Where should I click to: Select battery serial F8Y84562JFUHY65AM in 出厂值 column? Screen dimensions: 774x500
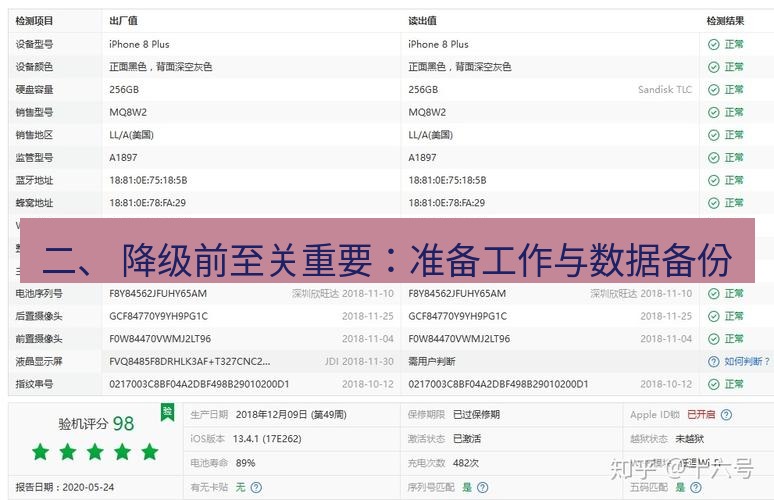point(158,294)
